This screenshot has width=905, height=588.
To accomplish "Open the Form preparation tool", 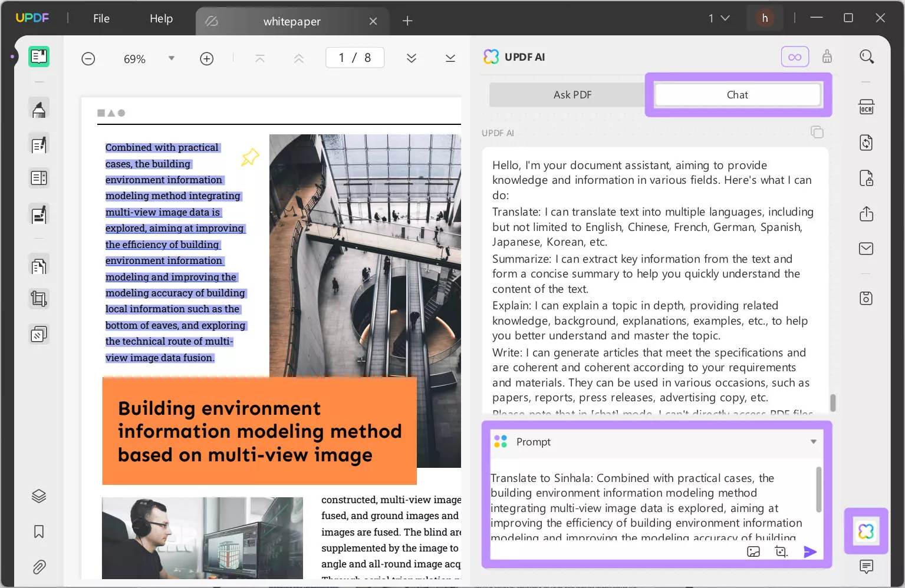I will pos(39,178).
